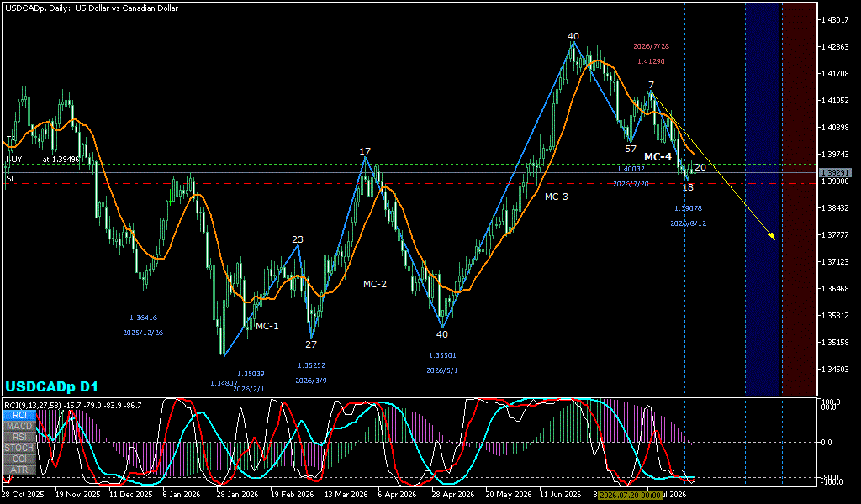Screen dimensions: 861x504
Task: Click the 1.35501 price annotation
Action: pyautogui.click(x=442, y=355)
